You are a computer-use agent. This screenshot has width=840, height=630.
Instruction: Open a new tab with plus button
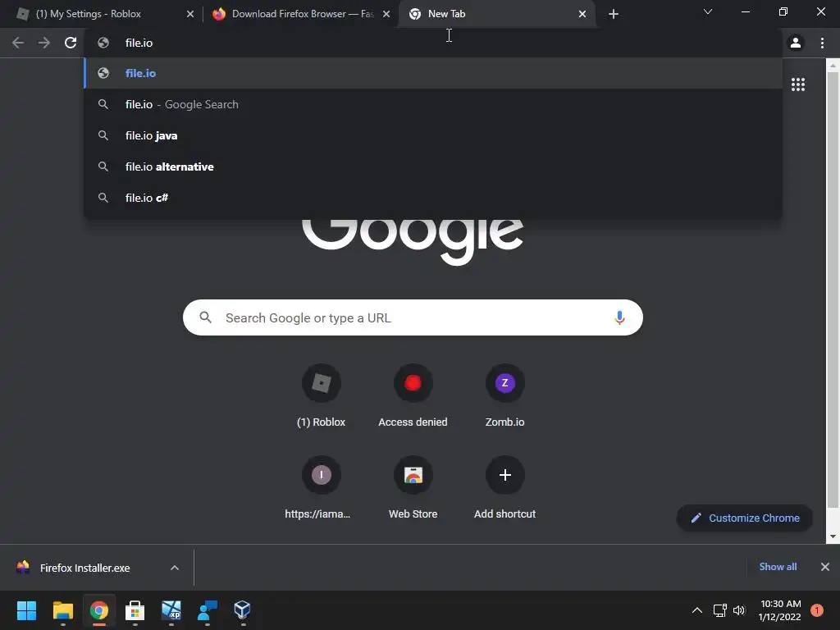coord(614,14)
